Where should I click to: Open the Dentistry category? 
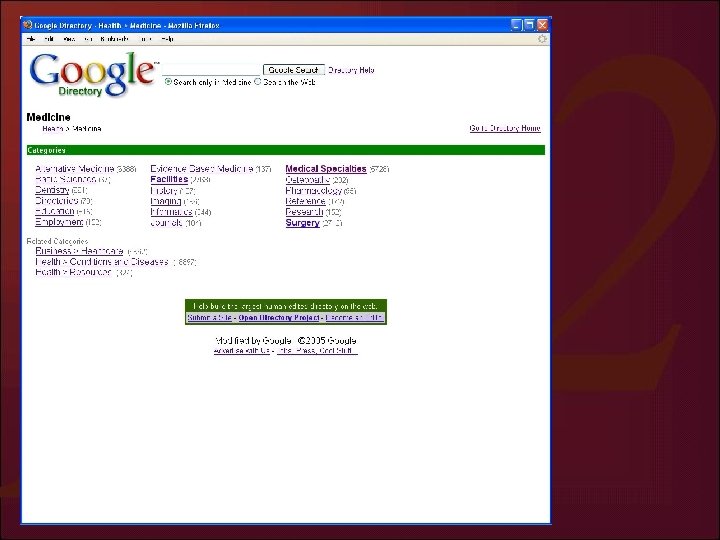pyautogui.click(x=52, y=190)
